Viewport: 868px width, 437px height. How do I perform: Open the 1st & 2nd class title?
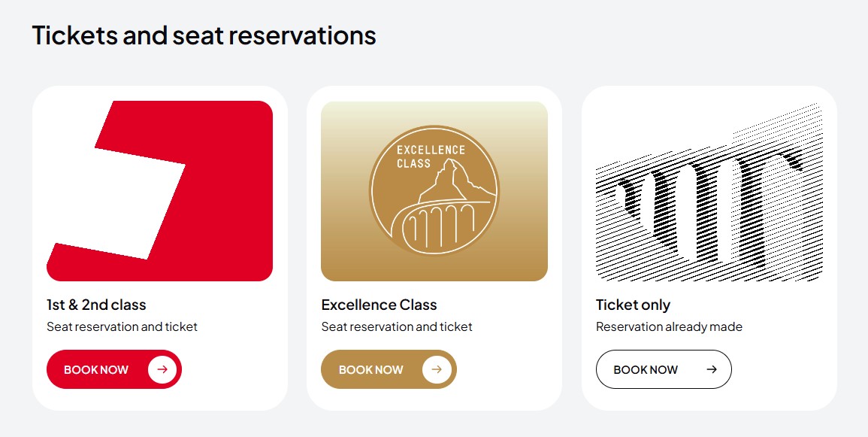coord(96,305)
